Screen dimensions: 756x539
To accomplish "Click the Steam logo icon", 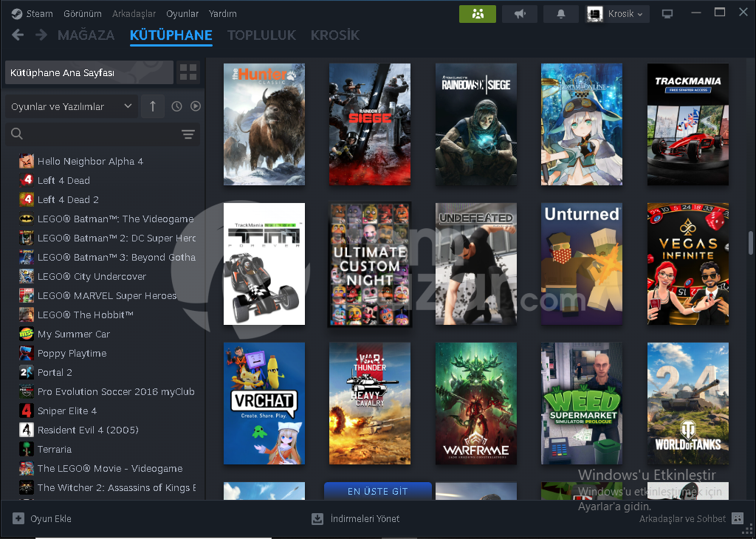I will coord(17,13).
